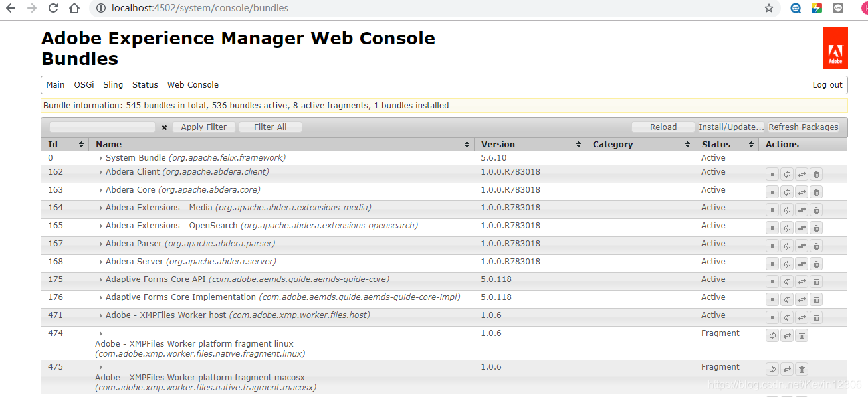This screenshot has height=397, width=868.
Task: Open the Status menu
Action: [145, 84]
